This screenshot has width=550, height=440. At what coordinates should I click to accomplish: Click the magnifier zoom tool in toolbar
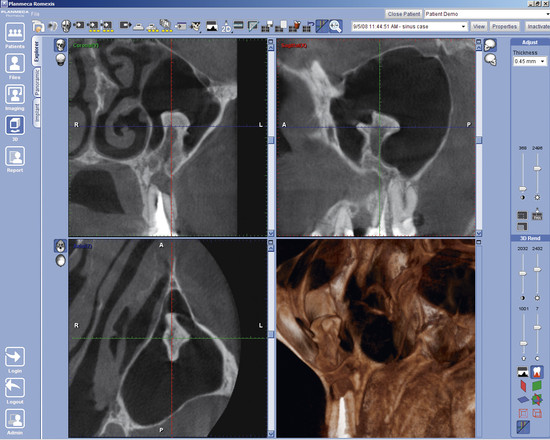pyautogui.click(x=336, y=26)
